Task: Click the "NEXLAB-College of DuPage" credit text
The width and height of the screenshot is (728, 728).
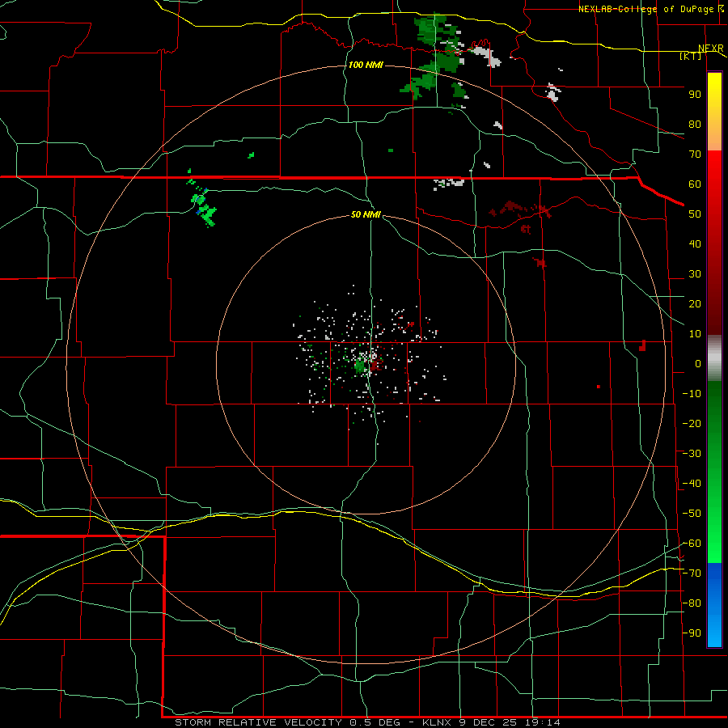Action: 647,9
